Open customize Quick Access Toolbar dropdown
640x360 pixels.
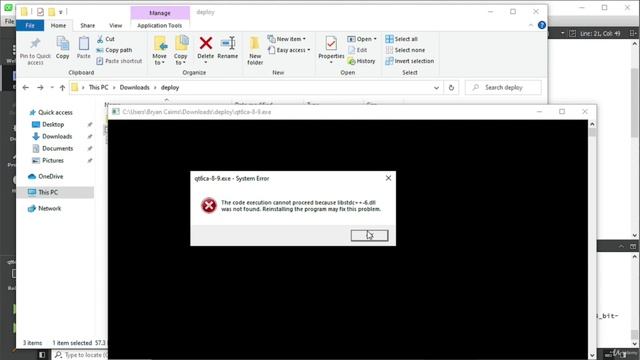click(x=60, y=12)
